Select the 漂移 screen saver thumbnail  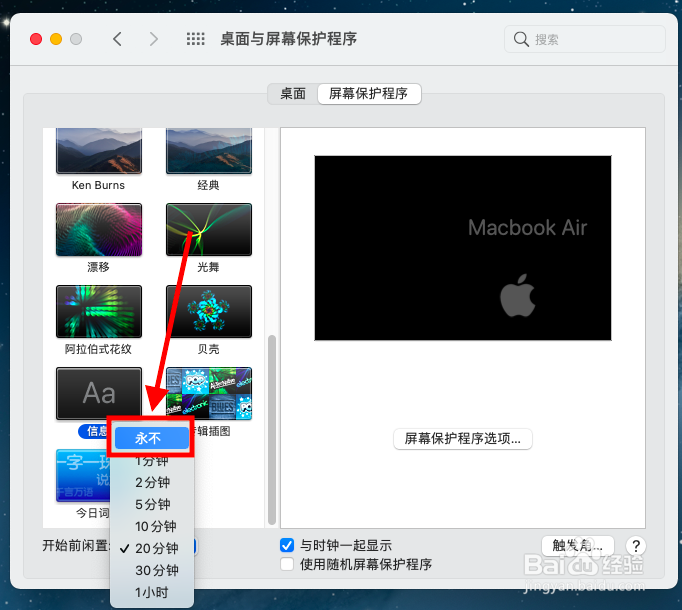(99, 229)
